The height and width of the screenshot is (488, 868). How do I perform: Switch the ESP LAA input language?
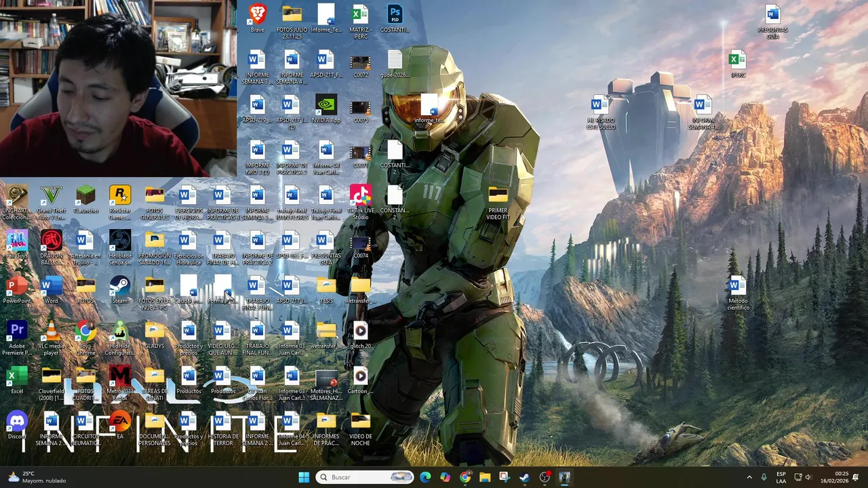coord(781,477)
